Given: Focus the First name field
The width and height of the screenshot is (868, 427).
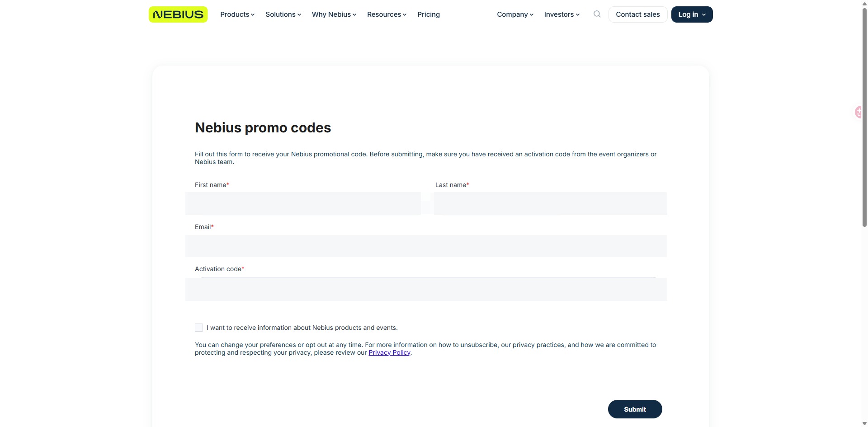Looking at the screenshot, I should click(x=303, y=203).
